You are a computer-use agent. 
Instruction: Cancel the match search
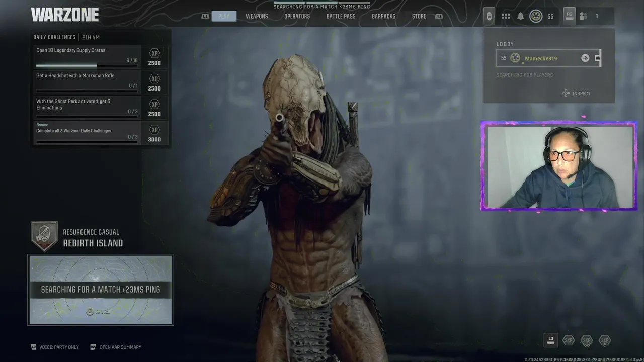[99, 312]
